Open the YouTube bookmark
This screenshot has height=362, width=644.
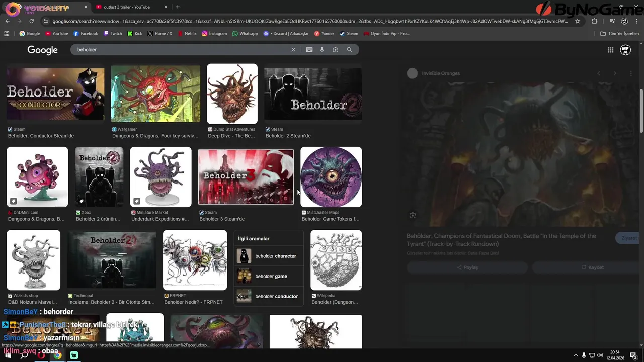(x=56, y=33)
